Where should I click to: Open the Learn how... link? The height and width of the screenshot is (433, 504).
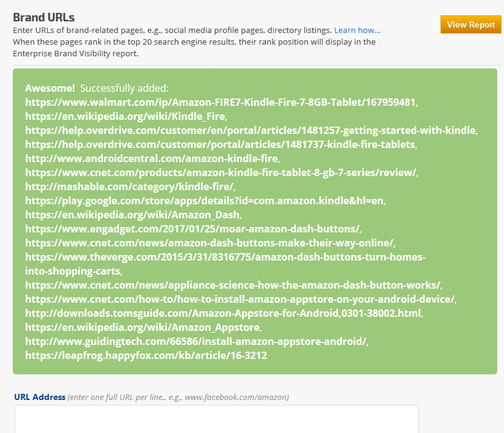[357, 30]
